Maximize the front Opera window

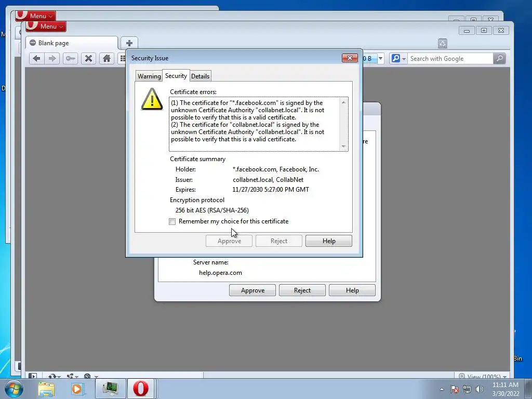pos(484,31)
